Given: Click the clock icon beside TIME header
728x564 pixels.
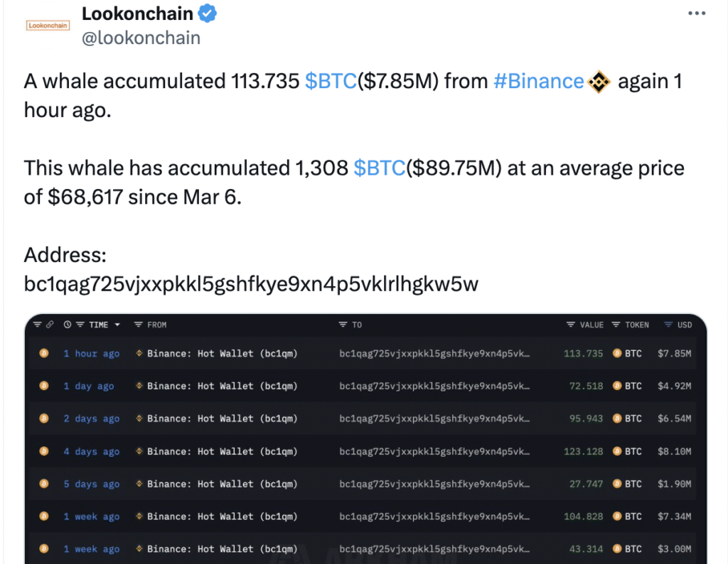Looking at the screenshot, I should [68, 325].
